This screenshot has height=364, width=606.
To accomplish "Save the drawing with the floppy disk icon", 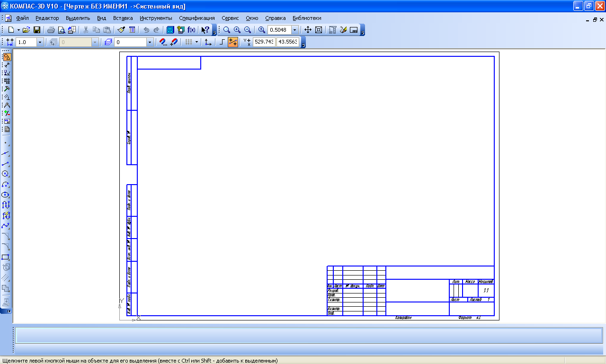I will coord(36,30).
